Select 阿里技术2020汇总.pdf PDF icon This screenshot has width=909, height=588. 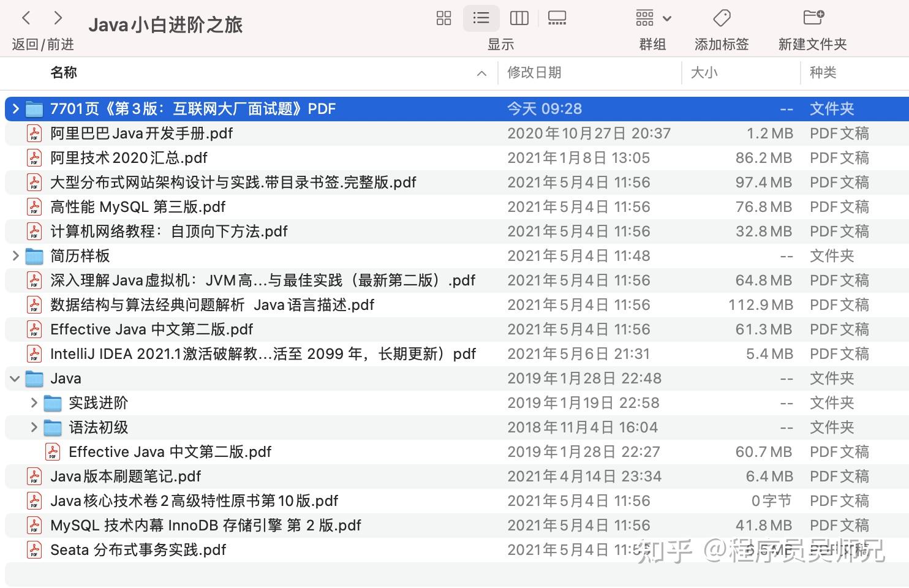34,158
